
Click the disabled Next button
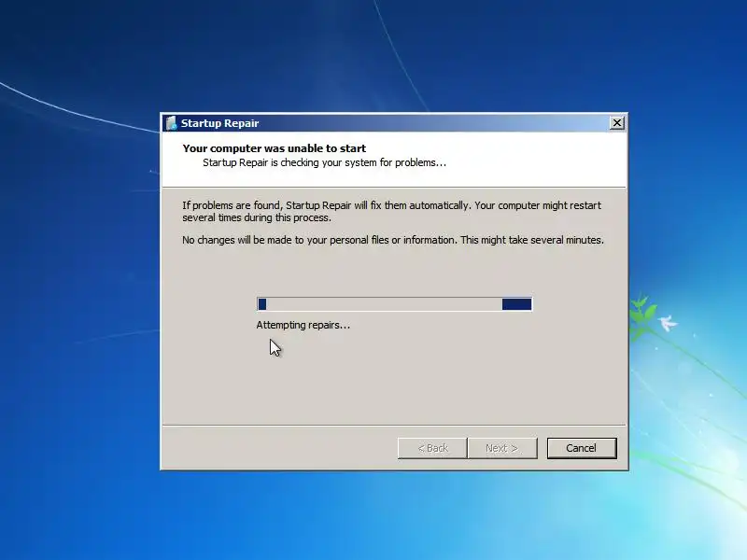pyautogui.click(x=502, y=448)
